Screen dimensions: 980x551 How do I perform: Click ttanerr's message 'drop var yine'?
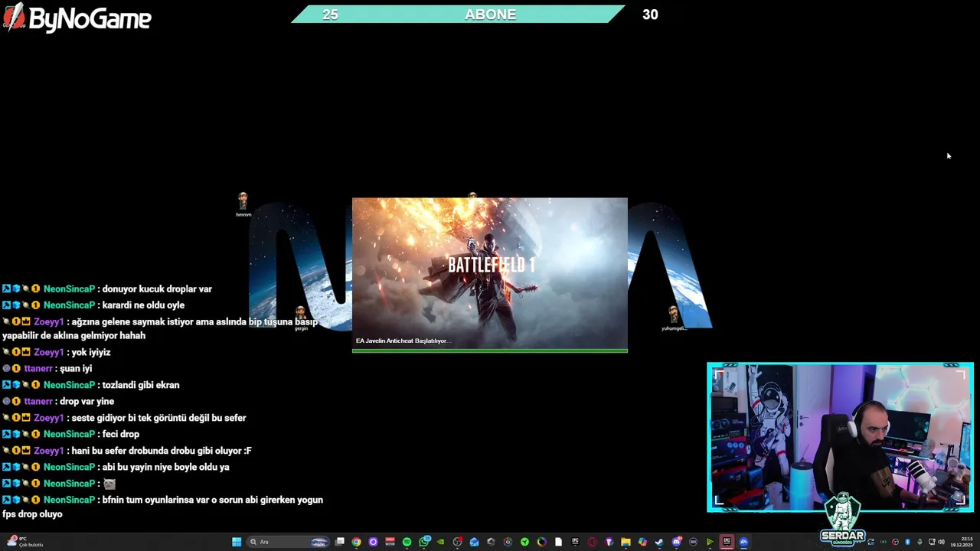(x=87, y=402)
